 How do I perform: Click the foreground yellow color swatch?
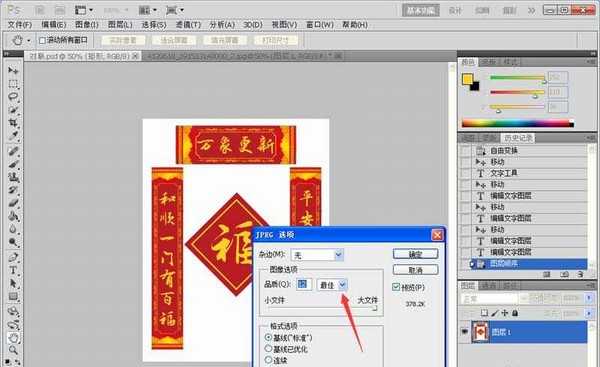coord(467,79)
